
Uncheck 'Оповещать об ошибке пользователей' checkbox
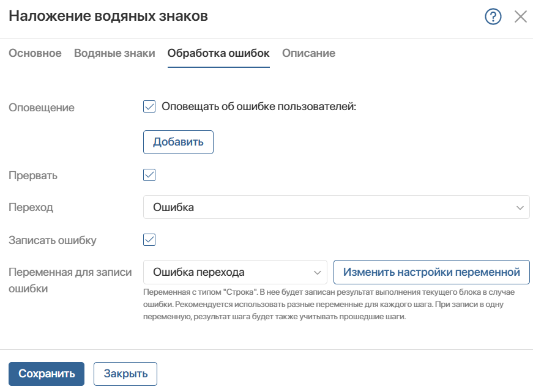coord(149,106)
